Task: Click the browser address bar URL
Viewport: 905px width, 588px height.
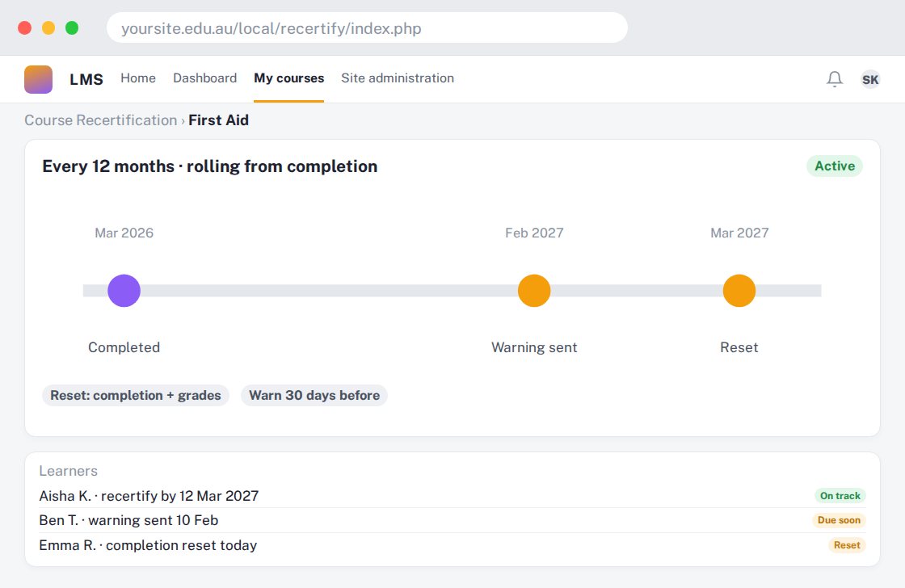Action: click(367, 27)
